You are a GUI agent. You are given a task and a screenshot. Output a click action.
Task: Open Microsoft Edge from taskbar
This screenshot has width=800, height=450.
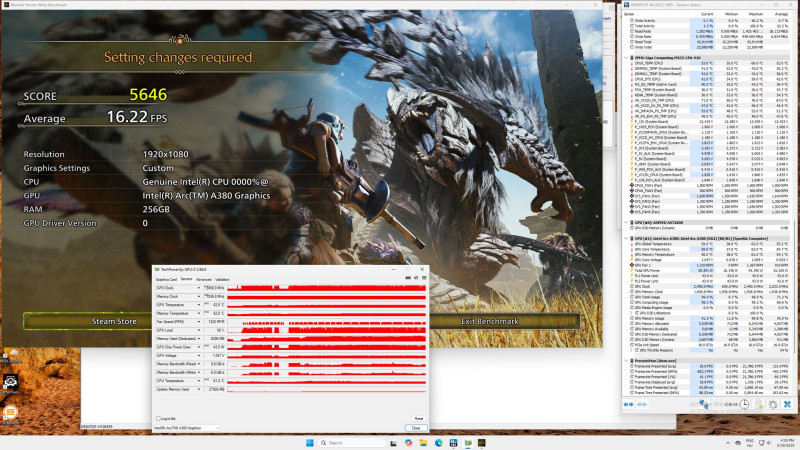438,443
